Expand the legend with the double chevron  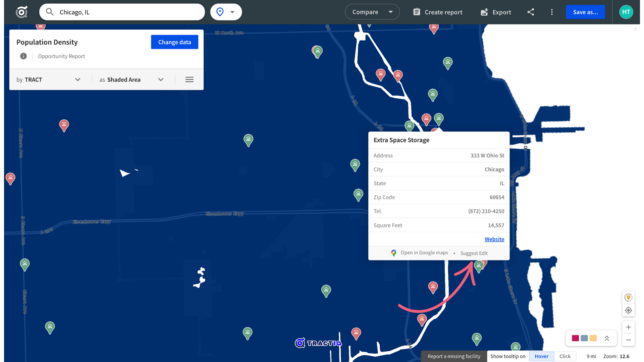pyautogui.click(x=607, y=338)
